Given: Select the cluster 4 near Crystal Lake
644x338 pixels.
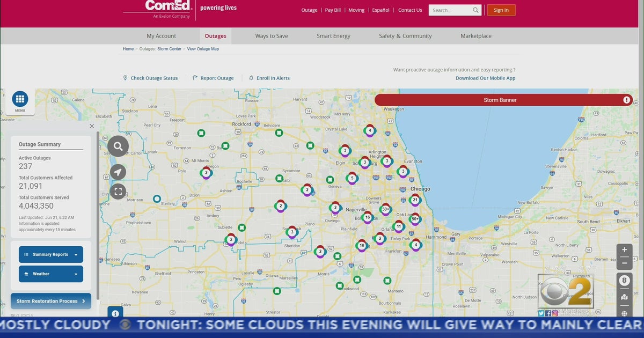Looking at the screenshot, I should coord(369,130).
